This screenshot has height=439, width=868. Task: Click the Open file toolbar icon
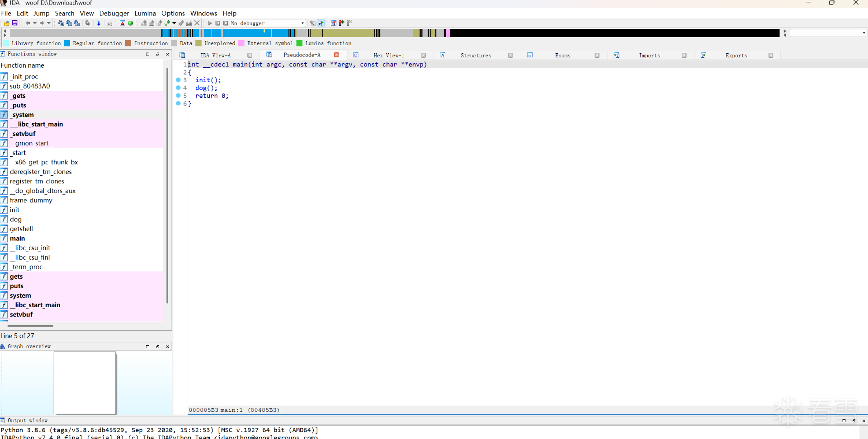tap(7, 23)
